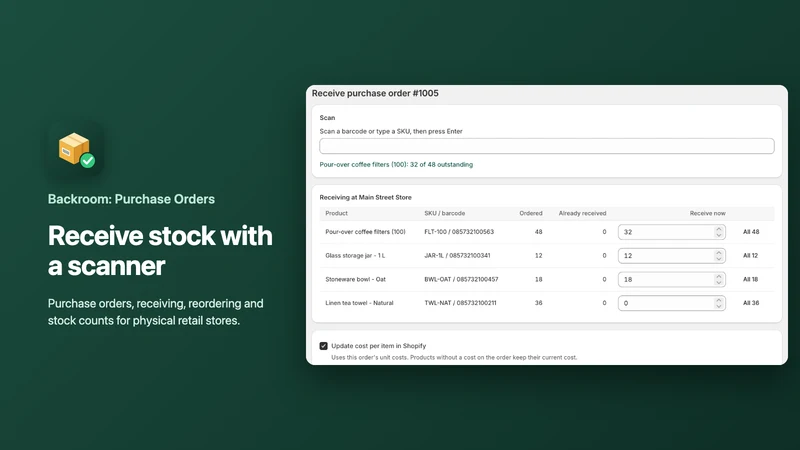Image resolution: width=800 pixels, height=450 pixels.
Task: Select the Glass storage jar - 1 L product name
Action: pyautogui.click(x=355, y=256)
